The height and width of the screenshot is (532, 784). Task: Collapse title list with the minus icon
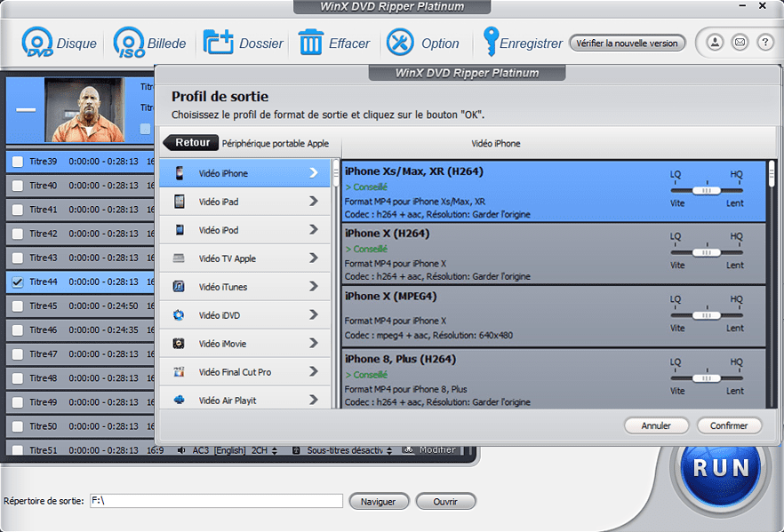pyautogui.click(x=26, y=110)
